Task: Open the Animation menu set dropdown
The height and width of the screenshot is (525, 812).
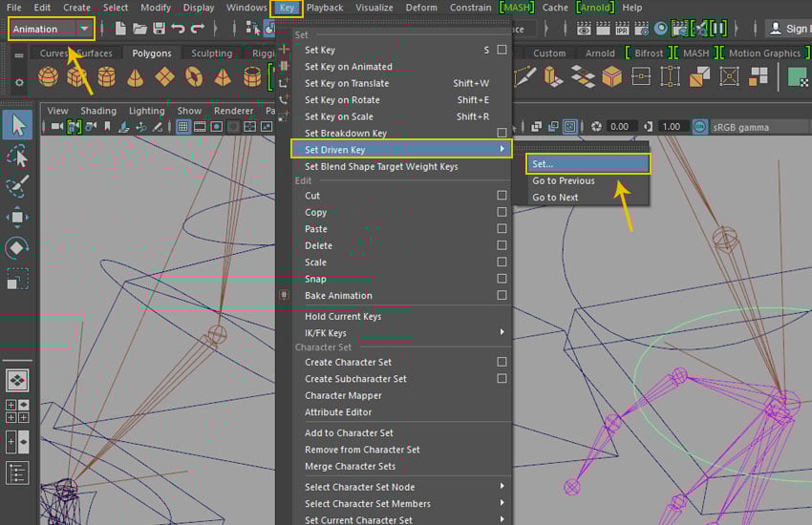Action: 84,29
